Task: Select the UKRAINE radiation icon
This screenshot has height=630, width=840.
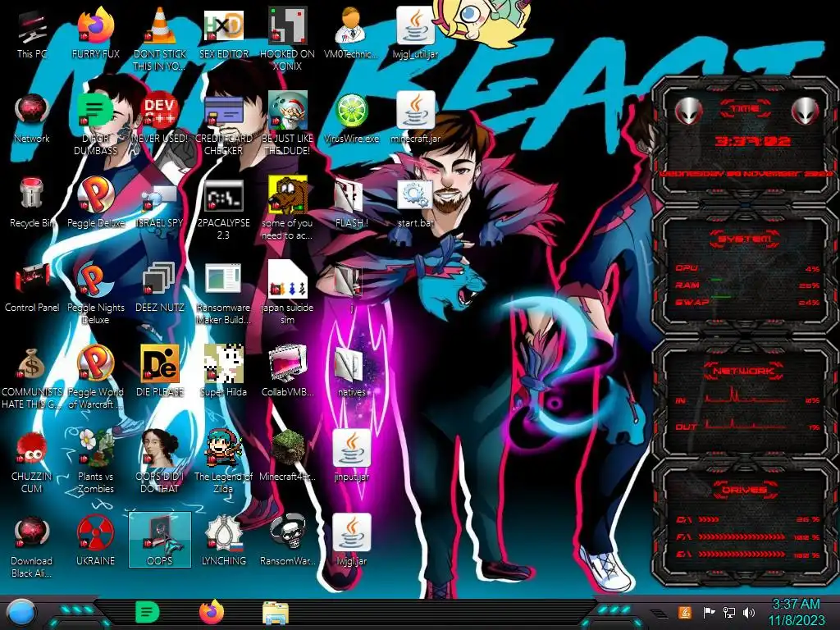Action: pos(95,541)
